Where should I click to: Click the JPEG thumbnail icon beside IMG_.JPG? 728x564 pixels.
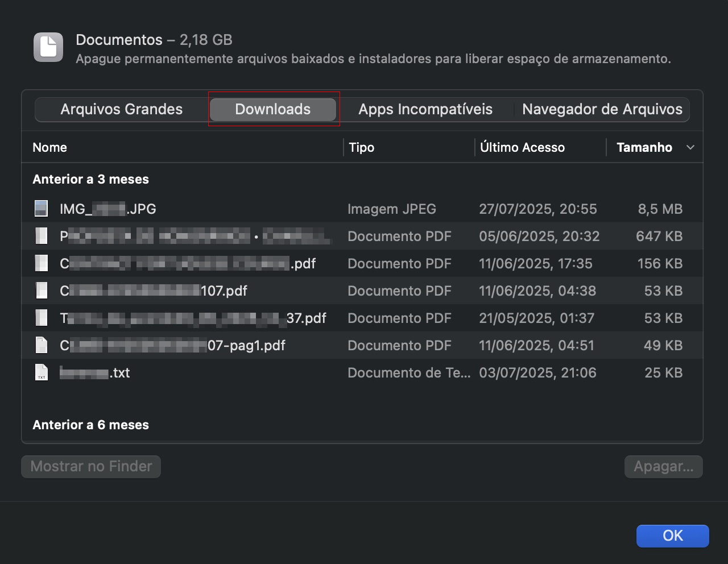click(x=41, y=208)
